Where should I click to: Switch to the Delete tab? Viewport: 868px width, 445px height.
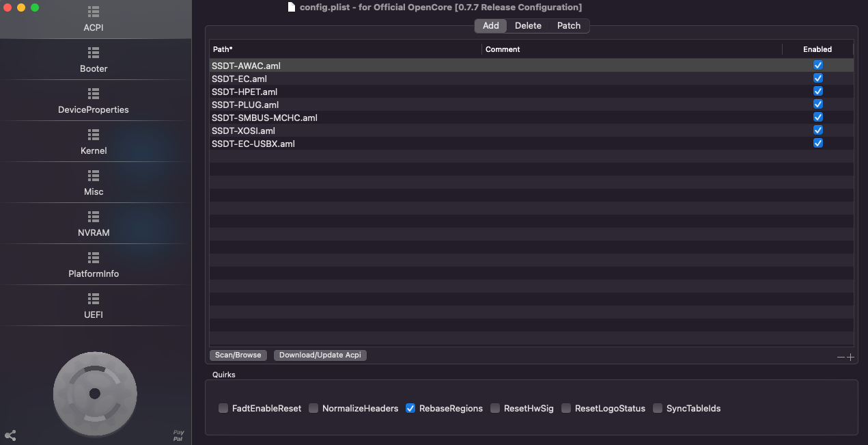click(528, 25)
